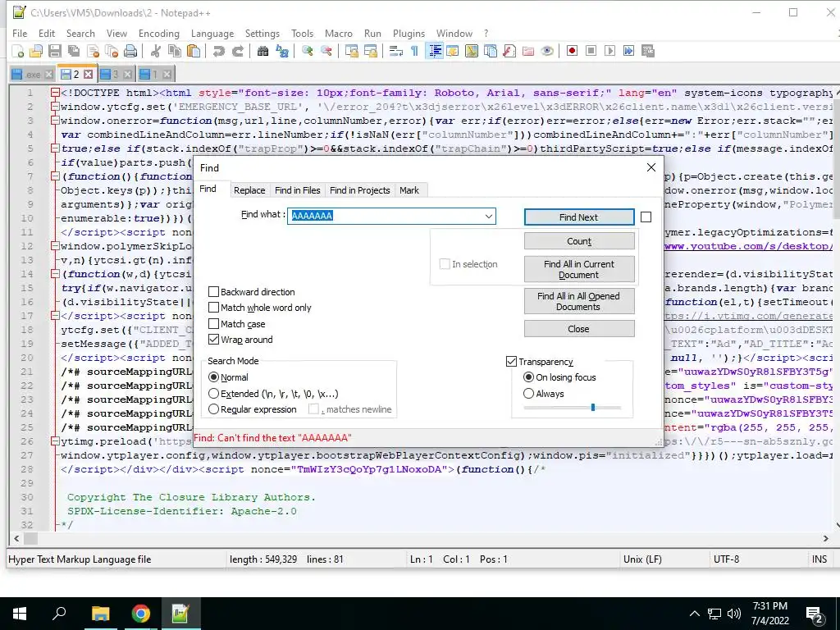Click the Save toolbar icon

(55, 51)
